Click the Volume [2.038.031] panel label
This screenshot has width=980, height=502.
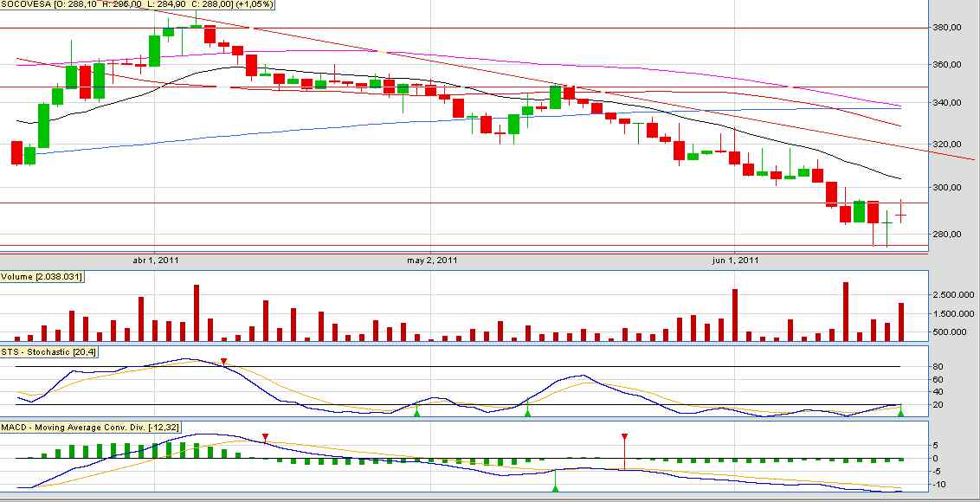42,276
